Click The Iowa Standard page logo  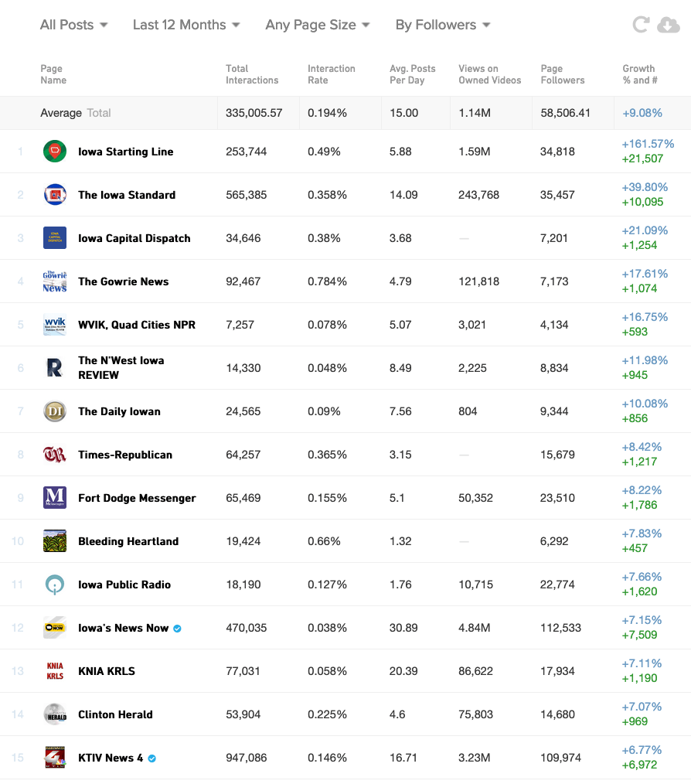point(55,195)
